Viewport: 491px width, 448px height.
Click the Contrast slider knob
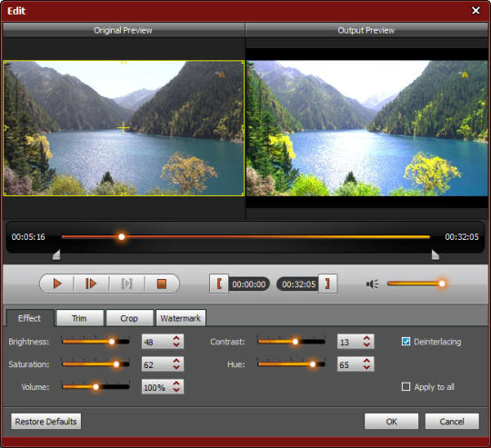(x=295, y=342)
